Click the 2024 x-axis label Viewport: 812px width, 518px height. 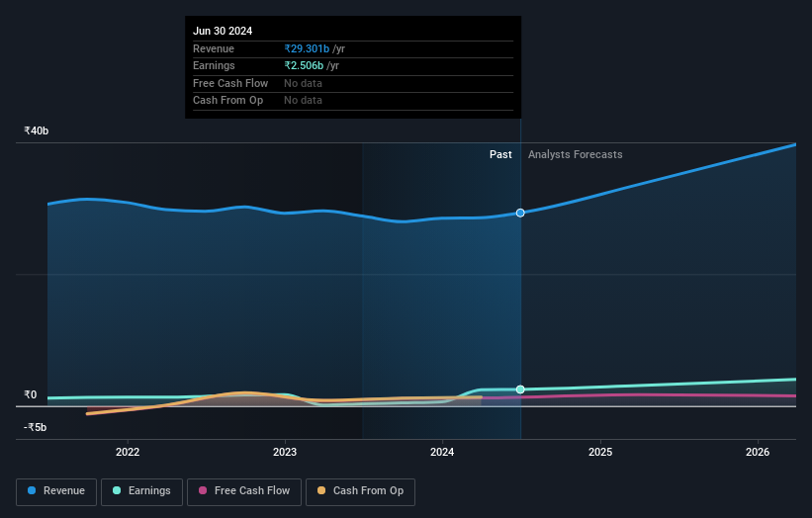click(x=442, y=452)
